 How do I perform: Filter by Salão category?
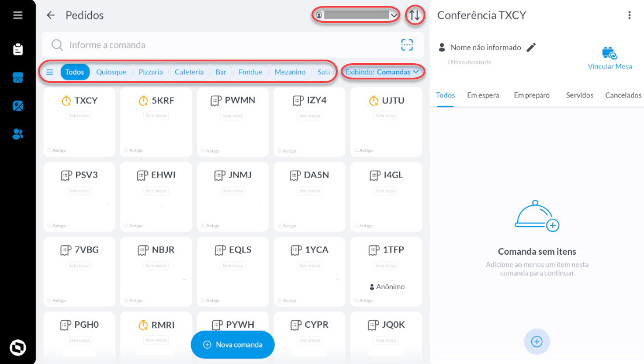pos(326,72)
